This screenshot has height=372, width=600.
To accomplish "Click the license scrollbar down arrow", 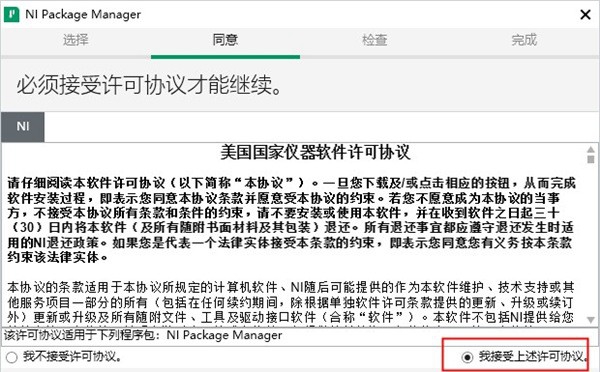I will tap(591, 320).
